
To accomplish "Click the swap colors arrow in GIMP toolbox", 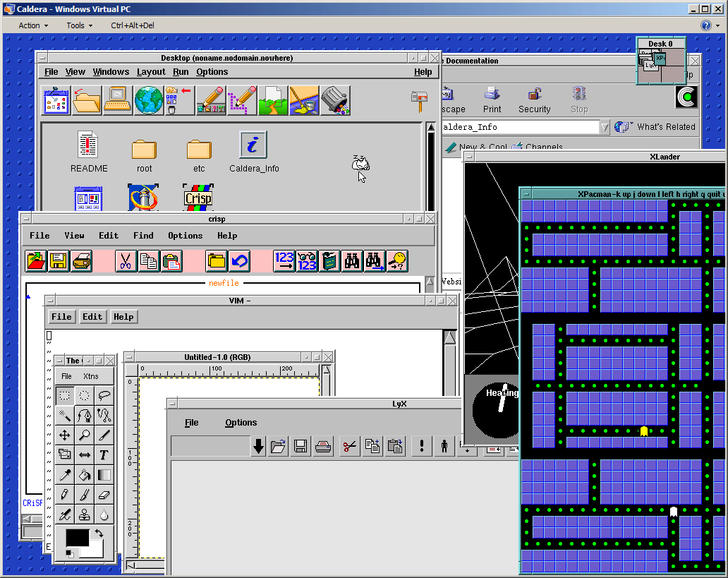I will point(99,533).
